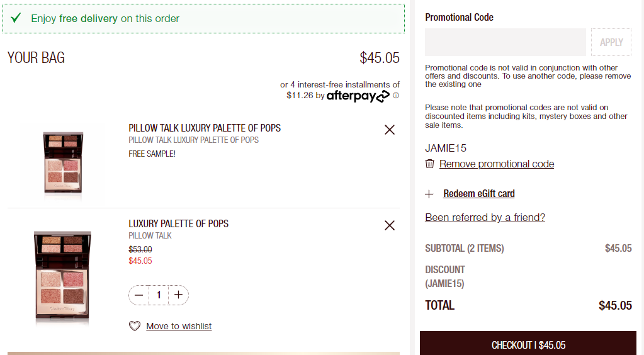Proceed to checkout for $45.05
The height and width of the screenshot is (355, 644).
528,344
